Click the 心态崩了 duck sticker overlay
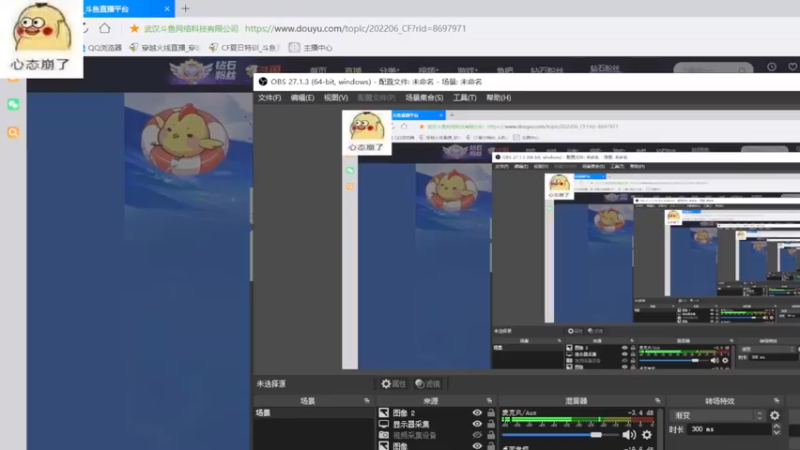Screen dimensions: 800x450 pos(41,38)
